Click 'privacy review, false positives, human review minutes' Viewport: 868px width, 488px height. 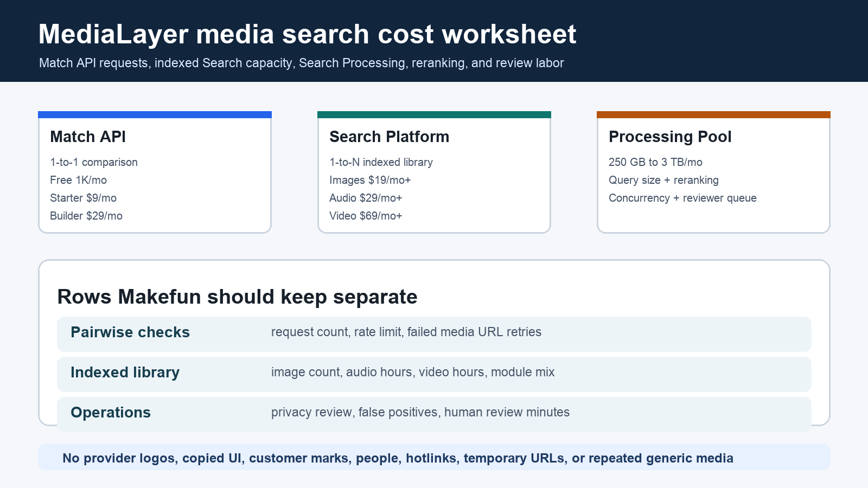pos(420,412)
